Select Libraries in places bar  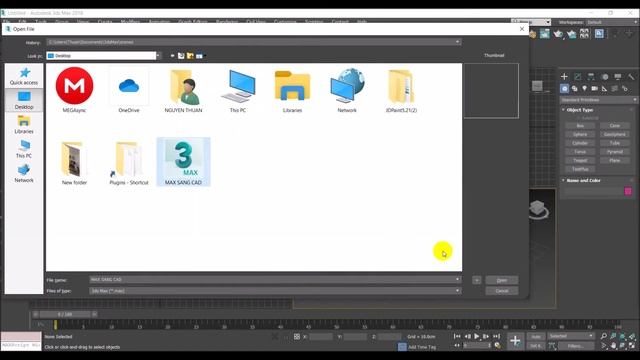(24, 125)
